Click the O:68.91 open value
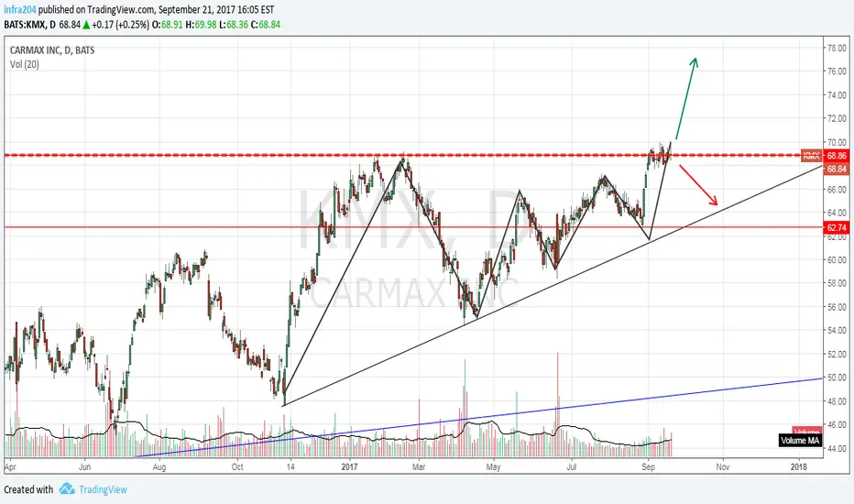 (168, 25)
